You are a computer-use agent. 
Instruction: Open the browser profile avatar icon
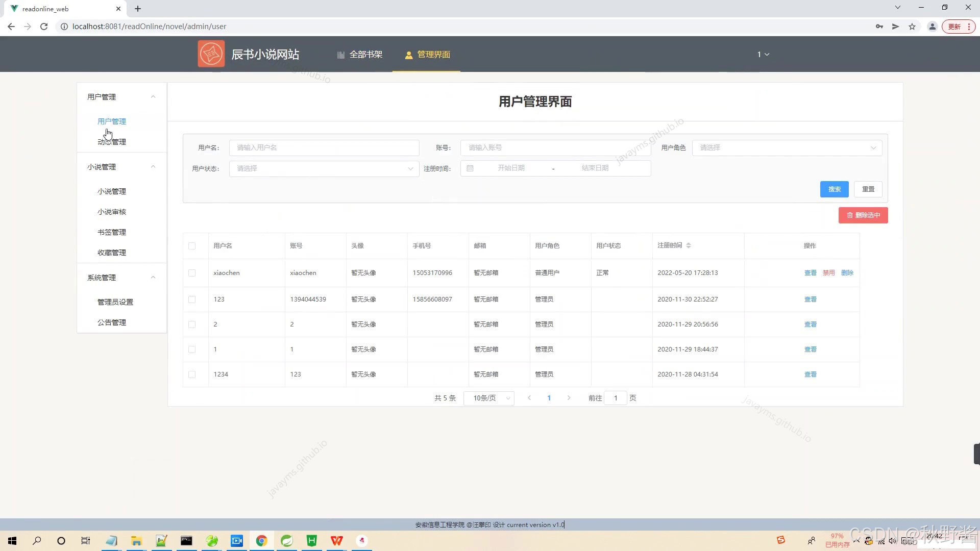pyautogui.click(x=932, y=27)
